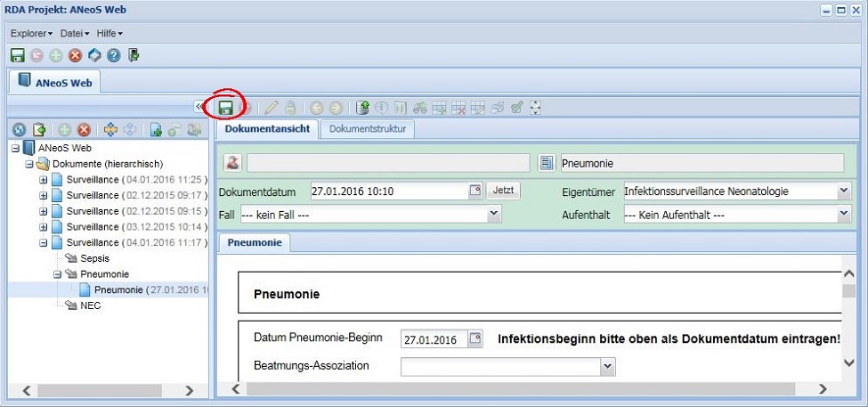Click the red delete icon in top toolbar

tap(75, 55)
